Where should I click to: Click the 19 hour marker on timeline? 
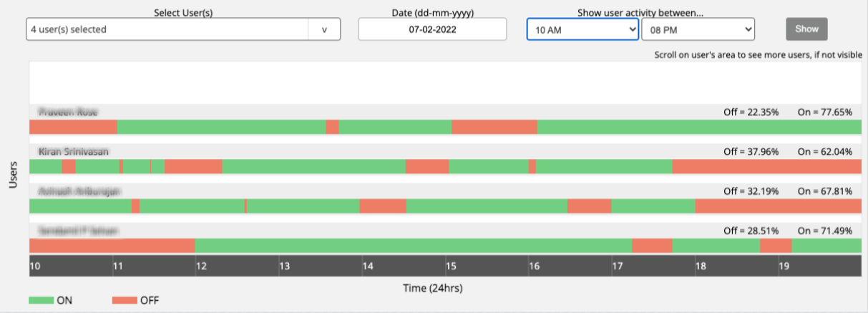(784, 266)
